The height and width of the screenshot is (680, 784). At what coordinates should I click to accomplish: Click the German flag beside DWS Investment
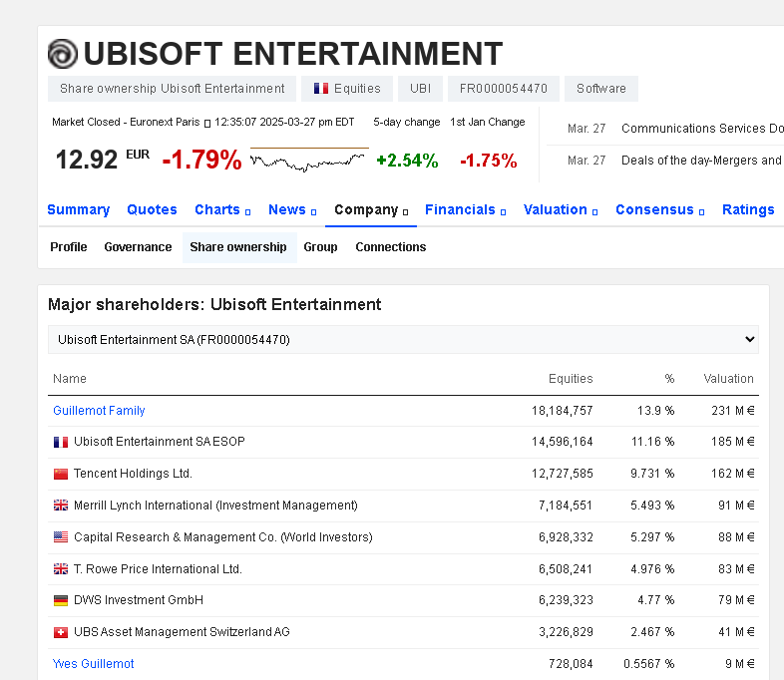click(x=60, y=600)
